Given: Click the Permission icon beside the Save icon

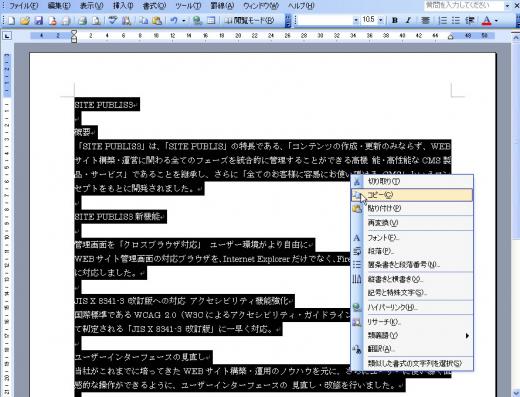Looking at the screenshot, I should tap(53, 21).
